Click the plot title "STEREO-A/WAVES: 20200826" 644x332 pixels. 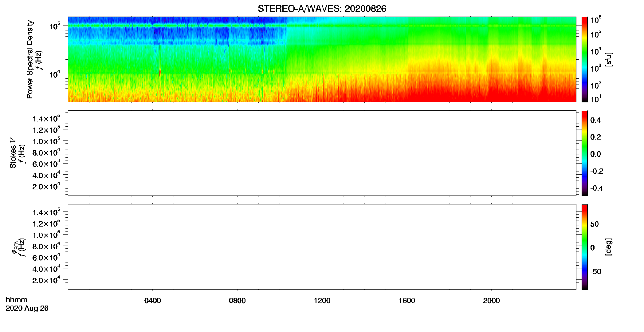[x=322, y=9]
